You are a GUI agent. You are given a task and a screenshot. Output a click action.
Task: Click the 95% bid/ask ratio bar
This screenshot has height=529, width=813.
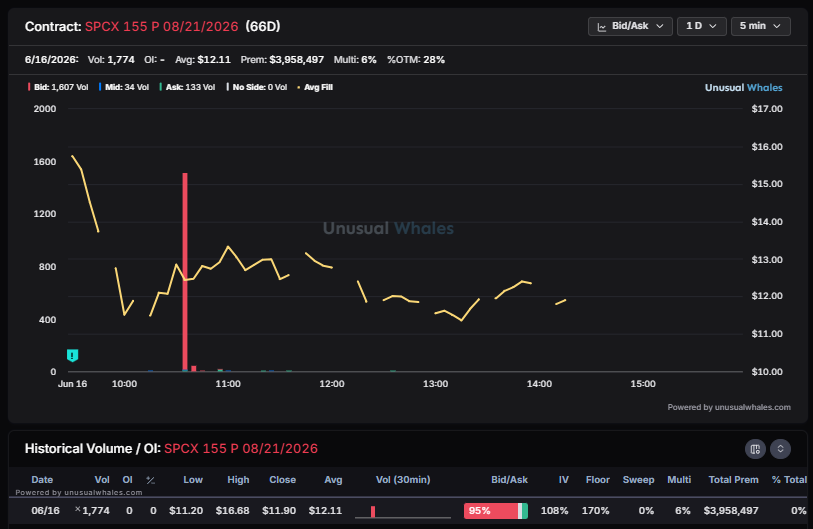coord(496,511)
